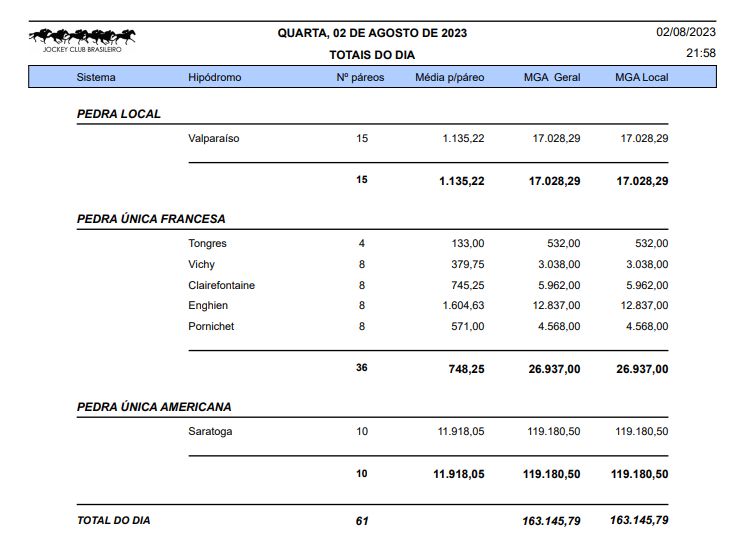This screenshot has width=735, height=550.
Task: Click the 'Saratoga' row name
Action: (210, 431)
